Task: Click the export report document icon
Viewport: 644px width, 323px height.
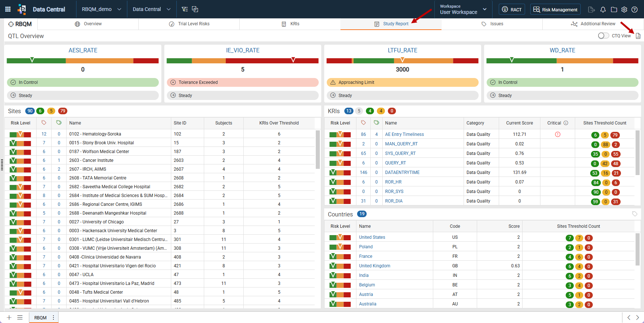Action: click(x=638, y=36)
